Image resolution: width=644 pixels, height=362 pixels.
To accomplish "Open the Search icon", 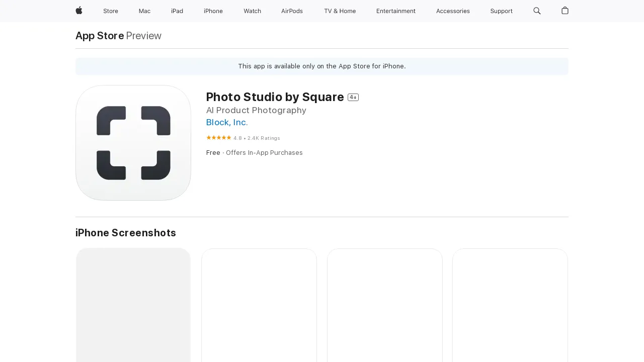I will pyautogui.click(x=537, y=11).
